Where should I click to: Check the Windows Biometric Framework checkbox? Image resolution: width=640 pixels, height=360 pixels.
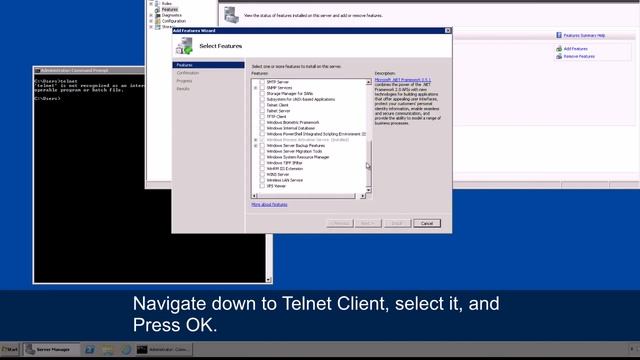pos(262,122)
